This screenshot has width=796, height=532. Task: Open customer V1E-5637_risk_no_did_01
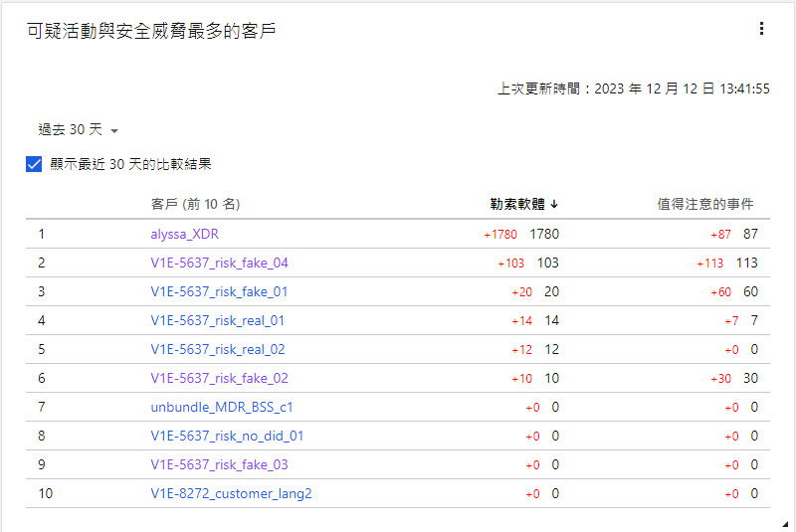[227, 436]
